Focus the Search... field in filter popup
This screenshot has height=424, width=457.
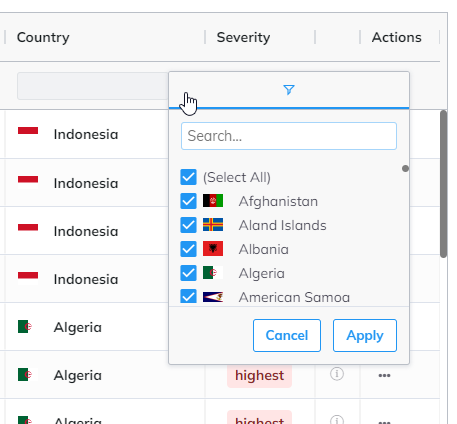(289, 136)
